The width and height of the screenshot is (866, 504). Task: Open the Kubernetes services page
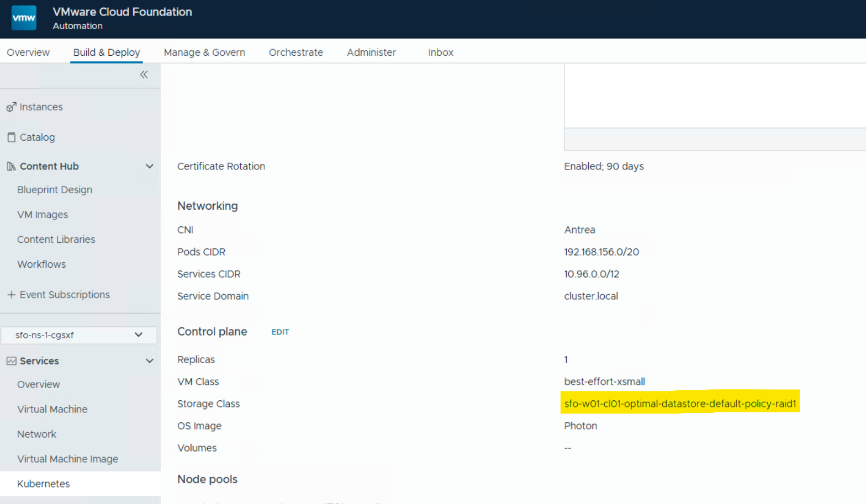click(x=44, y=484)
